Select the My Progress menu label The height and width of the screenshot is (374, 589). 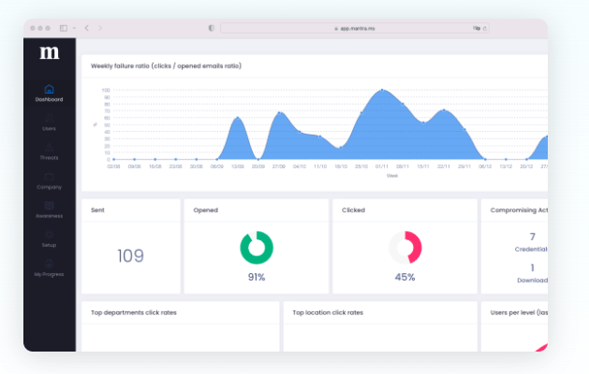pos(49,274)
